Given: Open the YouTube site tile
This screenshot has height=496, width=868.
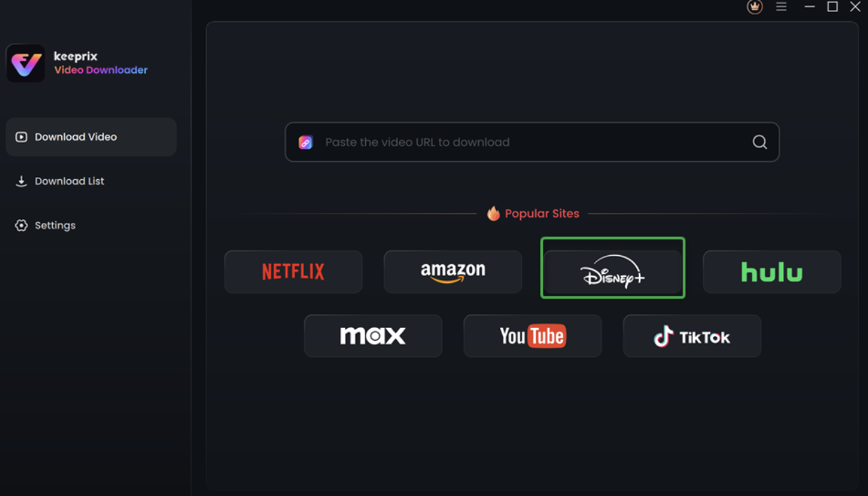Looking at the screenshot, I should (532, 336).
